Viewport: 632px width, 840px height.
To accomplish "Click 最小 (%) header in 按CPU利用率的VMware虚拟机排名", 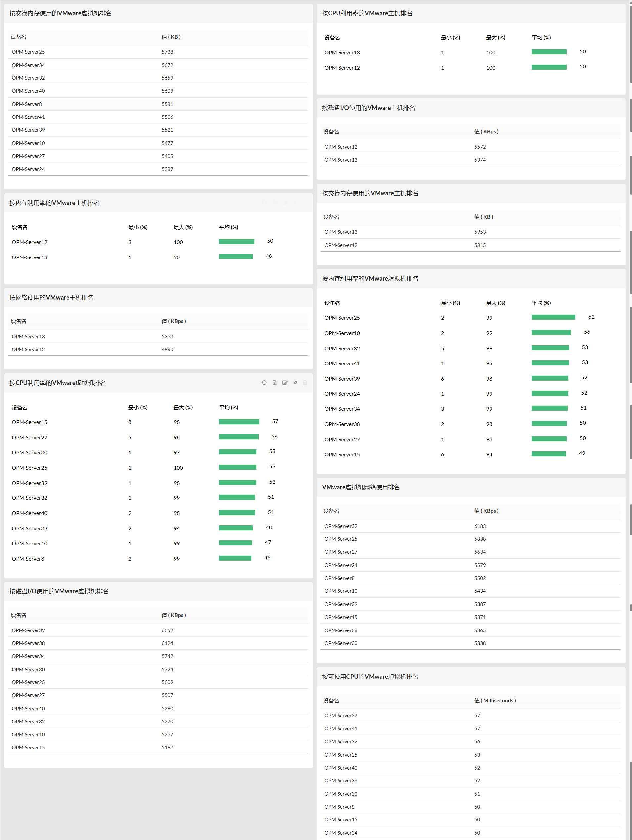I will coord(138,407).
